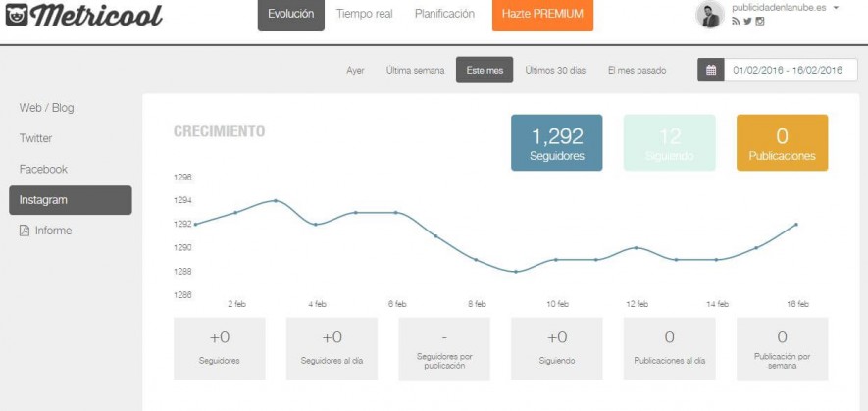868x411 pixels.
Task: Select Instagram in the sidebar
Action: [71, 200]
